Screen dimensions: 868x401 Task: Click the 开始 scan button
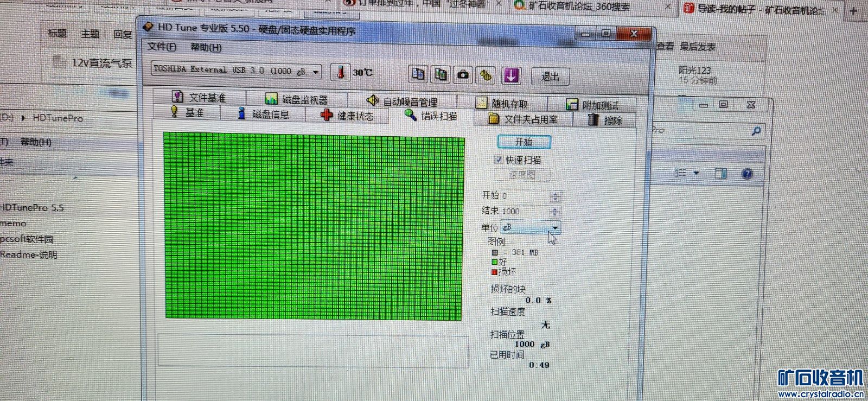[524, 142]
